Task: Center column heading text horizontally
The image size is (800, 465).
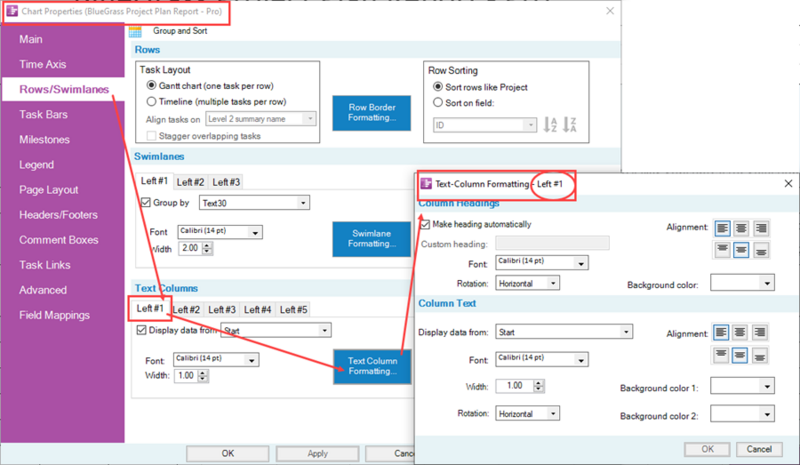Action: (x=741, y=228)
